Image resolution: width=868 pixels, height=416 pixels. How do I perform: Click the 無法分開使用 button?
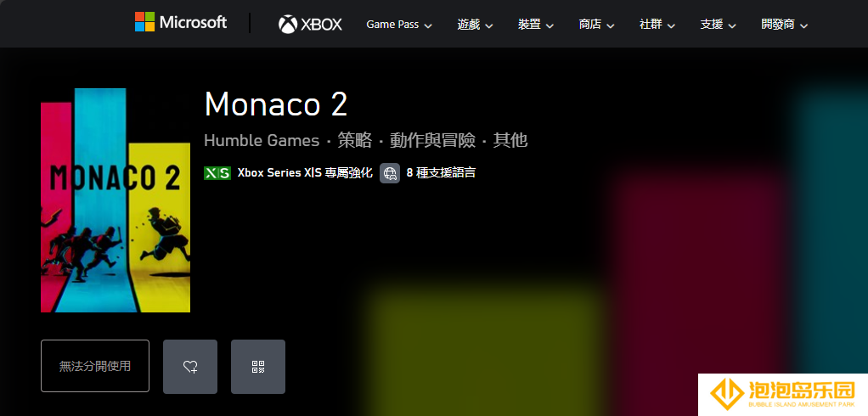pos(95,366)
